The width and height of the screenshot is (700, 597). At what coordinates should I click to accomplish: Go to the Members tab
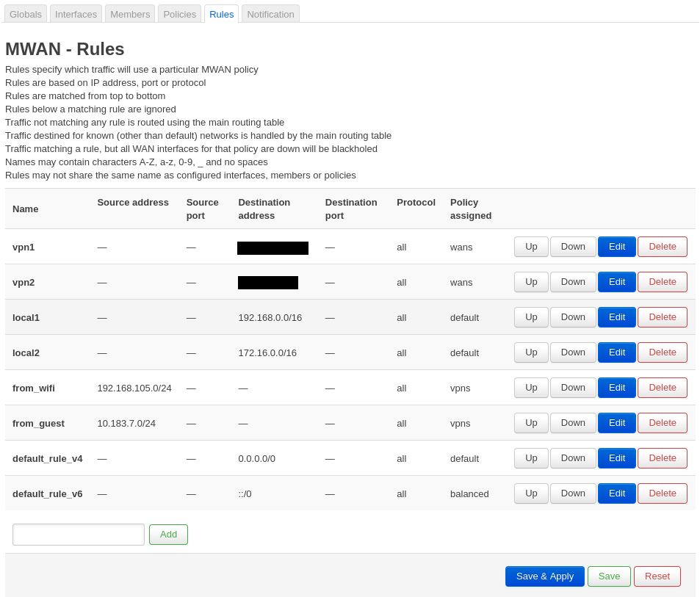point(130,14)
